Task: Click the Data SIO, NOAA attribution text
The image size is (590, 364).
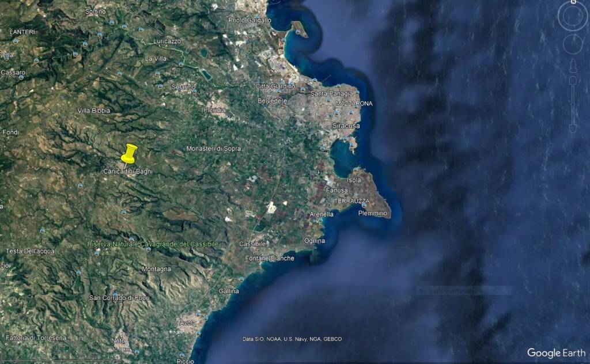Action: 292,339
